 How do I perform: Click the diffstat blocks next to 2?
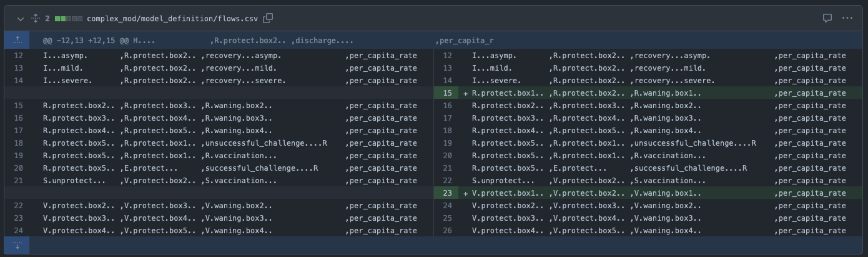(x=68, y=19)
